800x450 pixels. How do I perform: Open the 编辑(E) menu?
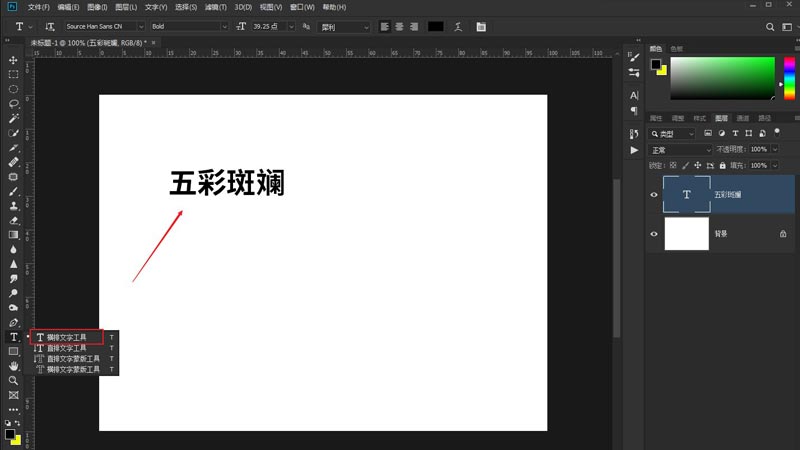click(68, 7)
